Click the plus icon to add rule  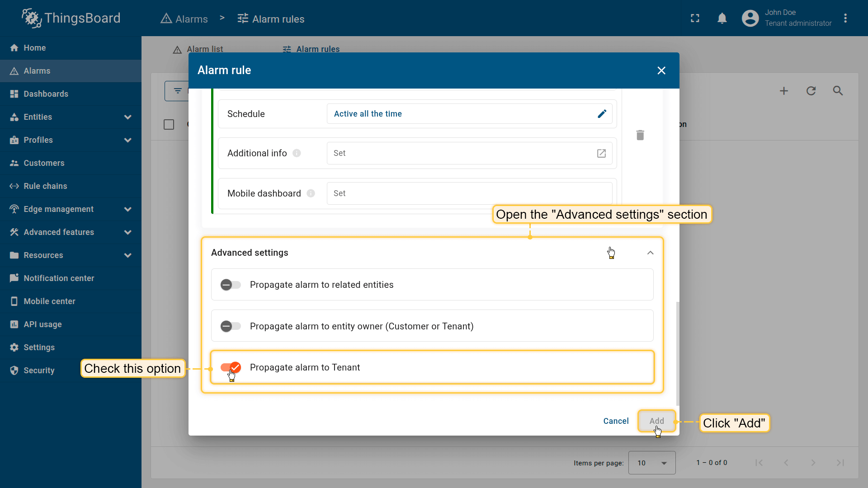pyautogui.click(x=784, y=91)
